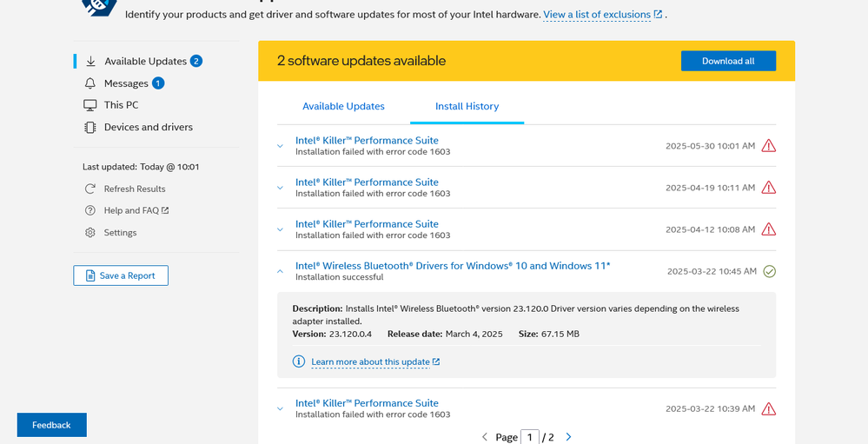Open the Settings link in sidebar
This screenshot has height=444, width=868.
(x=120, y=233)
